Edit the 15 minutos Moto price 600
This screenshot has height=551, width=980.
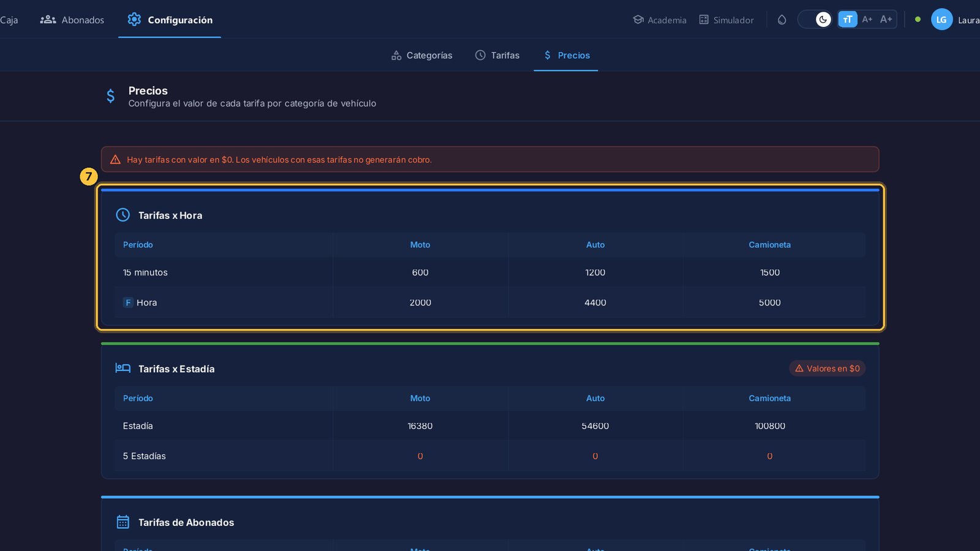(x=420, y=272)
